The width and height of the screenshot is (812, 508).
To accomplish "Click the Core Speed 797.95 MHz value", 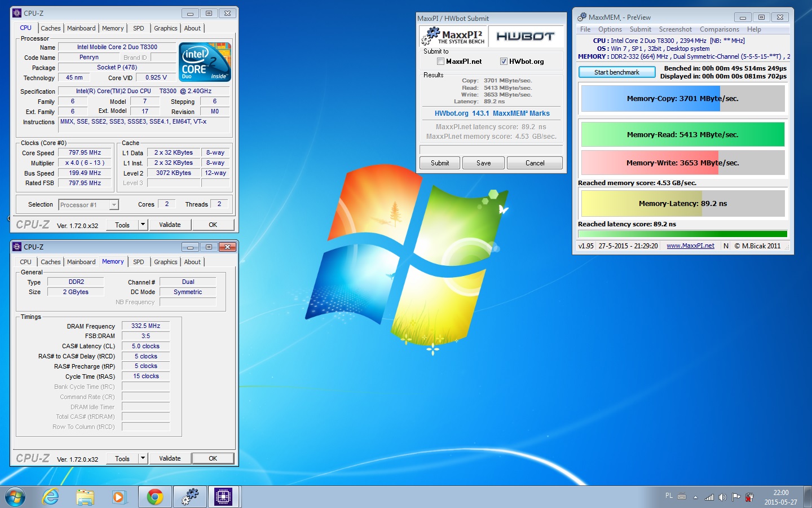I will (x=85, y=153).
